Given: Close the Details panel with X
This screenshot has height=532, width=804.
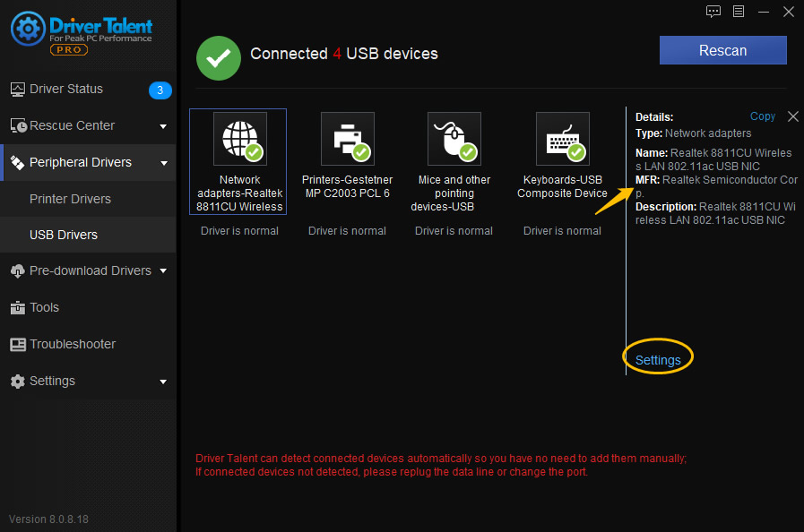Looking at the screenshot, I should (792, 116).
